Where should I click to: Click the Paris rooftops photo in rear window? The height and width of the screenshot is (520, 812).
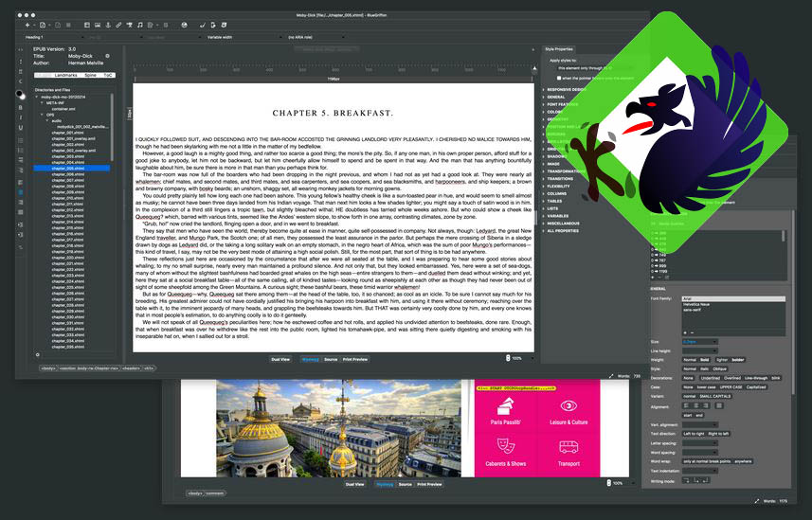click(338, 428)
